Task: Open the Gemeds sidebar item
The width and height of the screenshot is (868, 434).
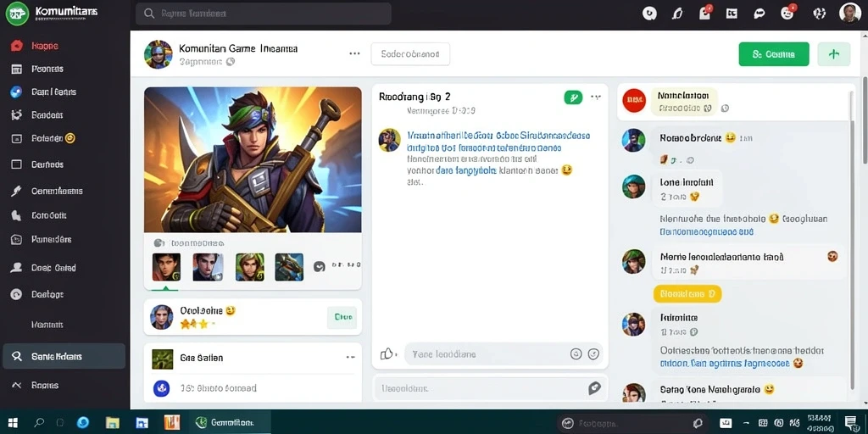Action: 37,164
